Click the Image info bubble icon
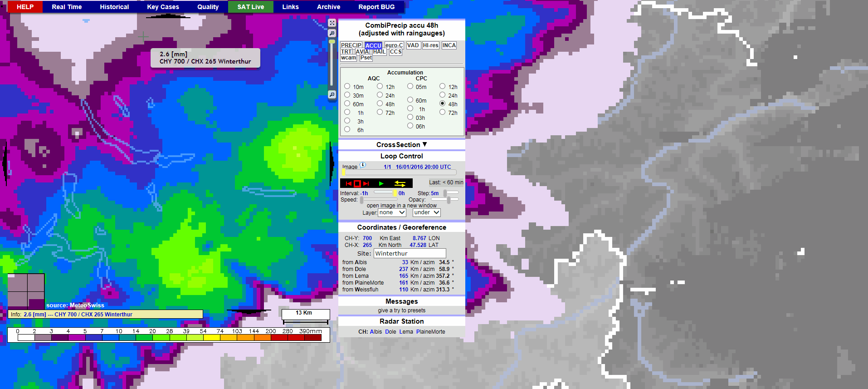The width and height of the screenshot is (868, 389). click(363, 165)
